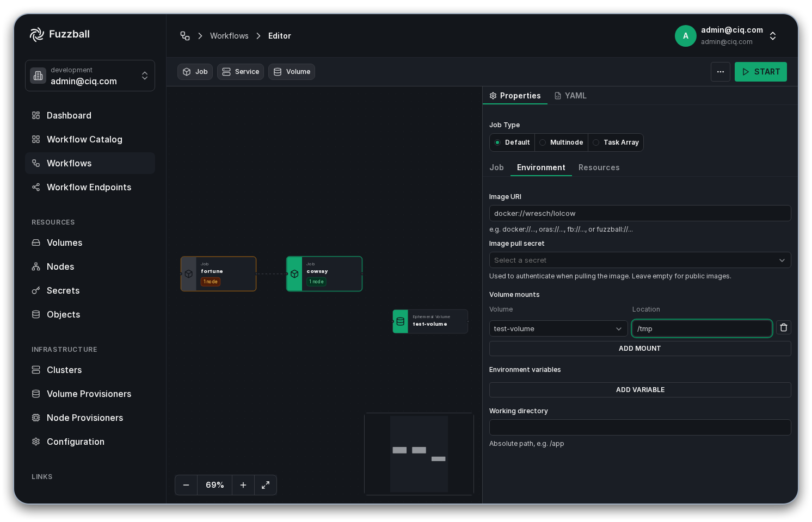Go to Workflows breadcrumb link
Image resolution: width=812 pixels, height=522 pixels.
[229, 36]
